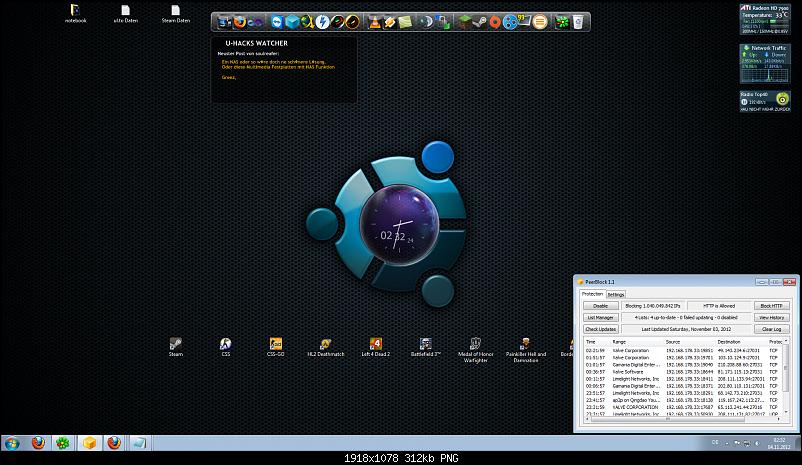Select the 'Valve Software' log row
Viewport: 802px width, 465px height.
[x=683, y=372]
